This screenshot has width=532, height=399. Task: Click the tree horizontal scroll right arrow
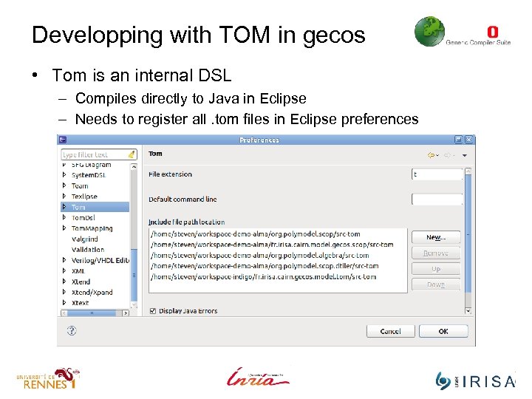pos(126,313)
